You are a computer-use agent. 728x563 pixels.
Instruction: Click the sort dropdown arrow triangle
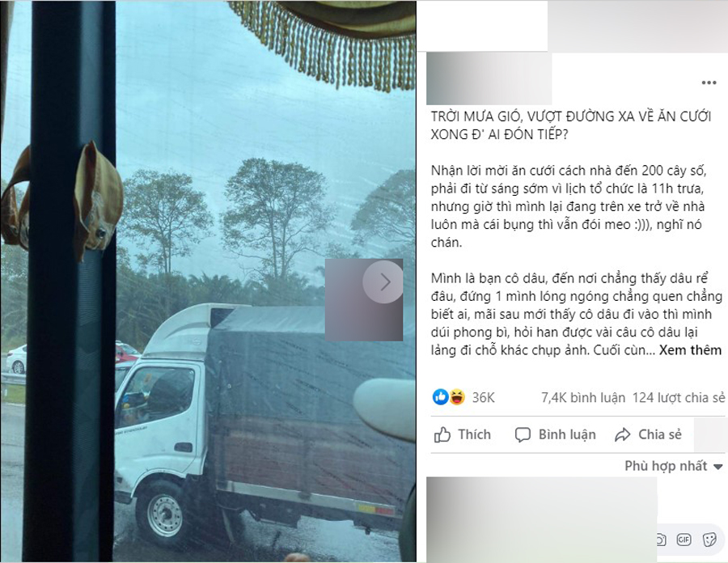(x=717, y=467)
